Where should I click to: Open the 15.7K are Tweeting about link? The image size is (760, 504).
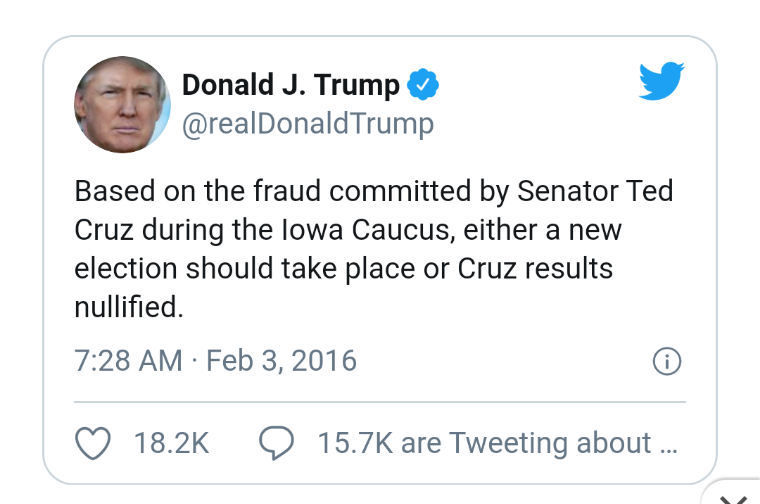470,443
